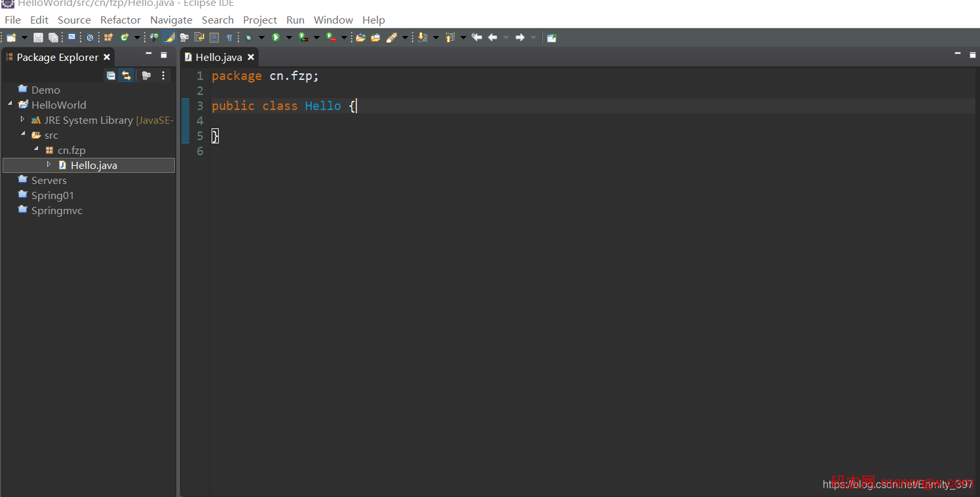
Task: Toggle Link with Editor in Package Explorer
Action: tap(126, 75)
